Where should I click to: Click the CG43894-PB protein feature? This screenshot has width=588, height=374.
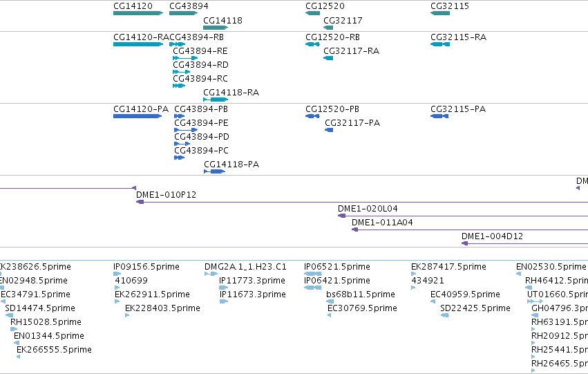179,116
